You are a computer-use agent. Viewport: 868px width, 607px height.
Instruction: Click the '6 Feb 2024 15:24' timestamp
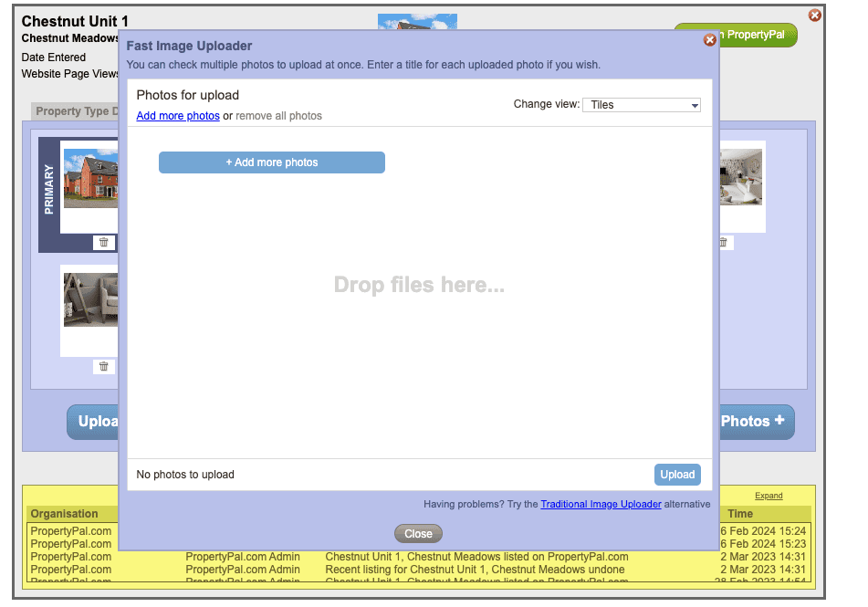pos(763,531)
